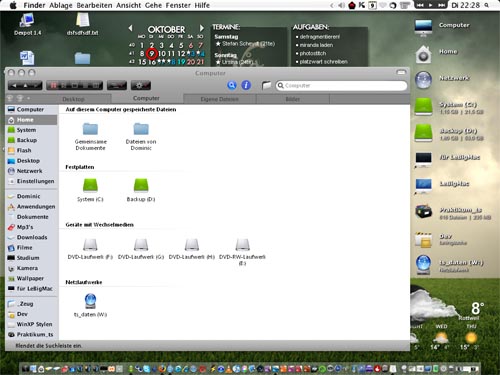Switch to the Desktop tab

pos(73,99)
